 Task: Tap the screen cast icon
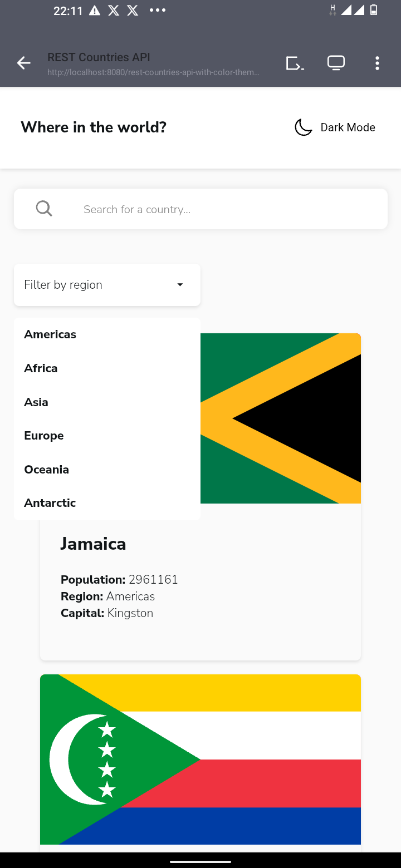pos(336,63)
